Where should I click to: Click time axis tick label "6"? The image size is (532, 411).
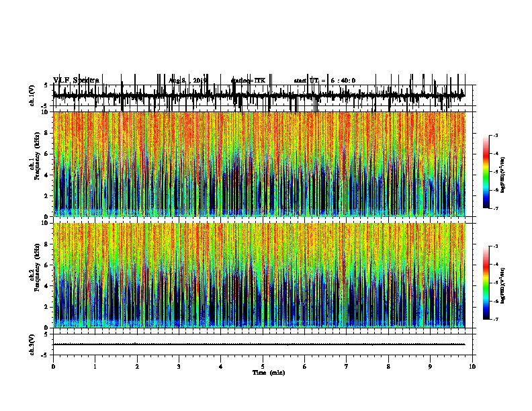tap(305, 367)
